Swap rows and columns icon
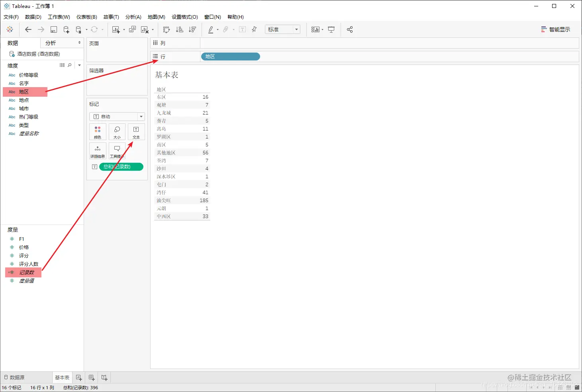This screenshot has height=392, width=582. pyautogui.click(x=167, y=29)
